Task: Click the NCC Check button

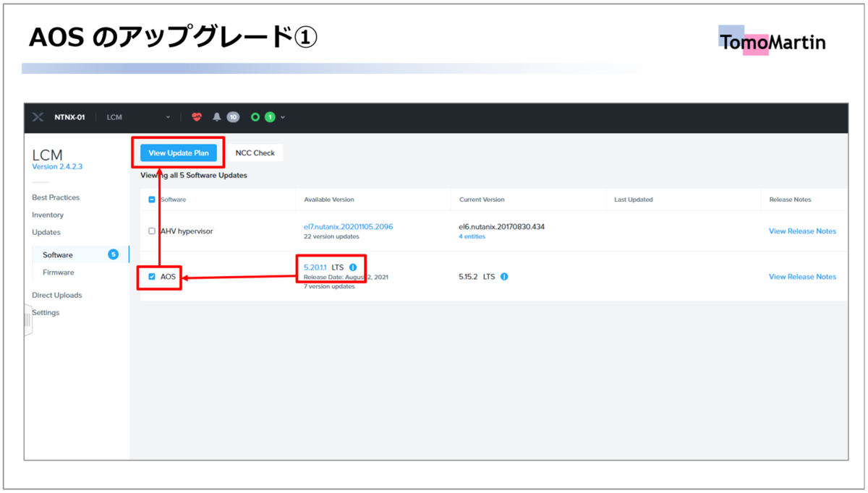Action: point(255,153)
